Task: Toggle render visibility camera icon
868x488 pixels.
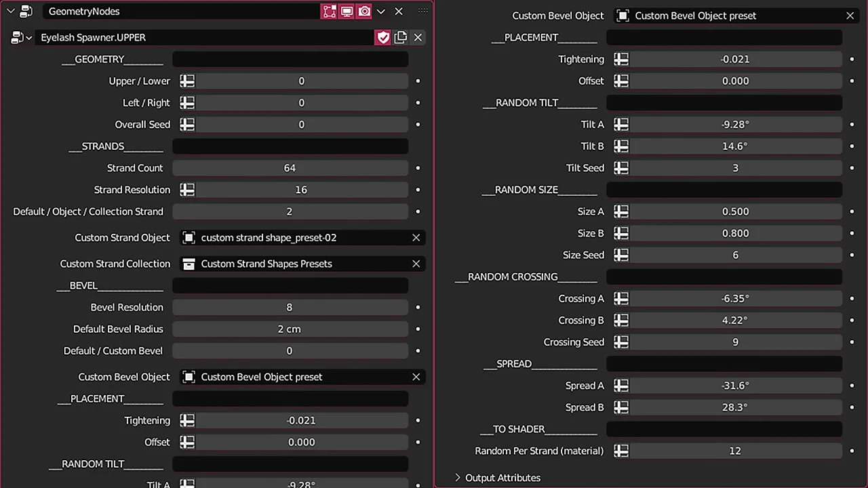Action: (364, 12)
